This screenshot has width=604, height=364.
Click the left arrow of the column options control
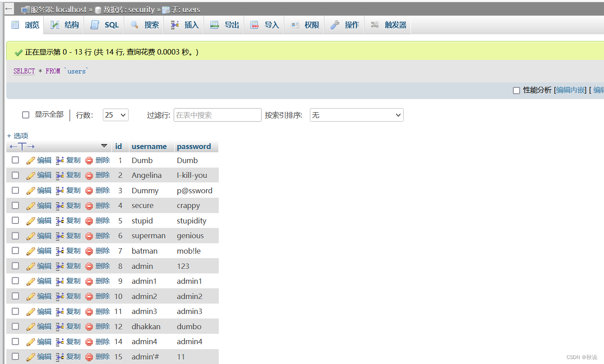(x=13, y=146)
